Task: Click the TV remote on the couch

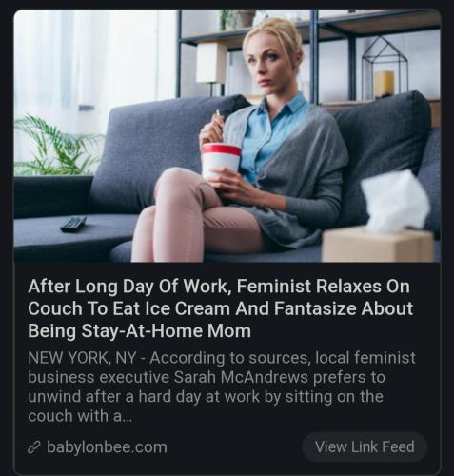Action: click(73, 224)
